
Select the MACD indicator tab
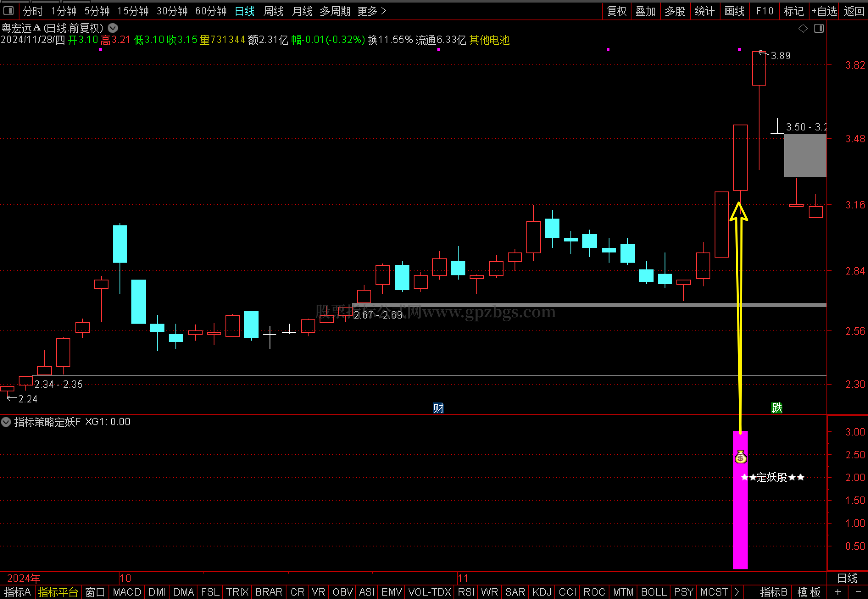coord(127,592)
